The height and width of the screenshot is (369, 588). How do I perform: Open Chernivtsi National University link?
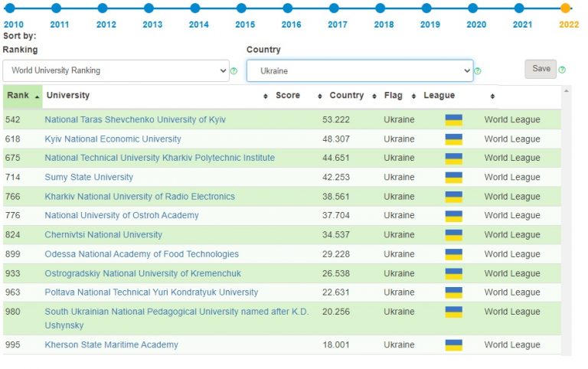pyautogui.click(x=103, y=235)
